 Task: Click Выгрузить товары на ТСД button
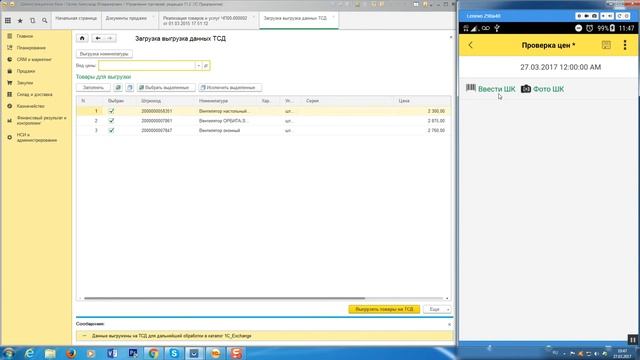click(x=384, y=309)
